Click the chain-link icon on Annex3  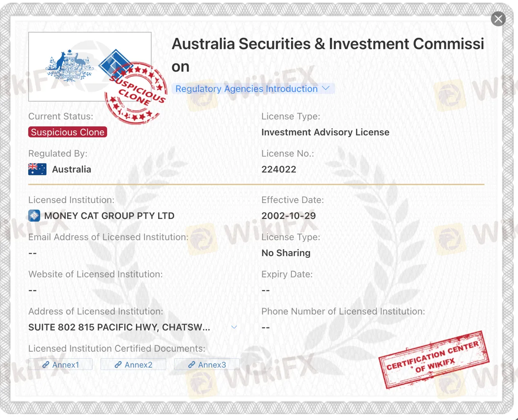191,364
